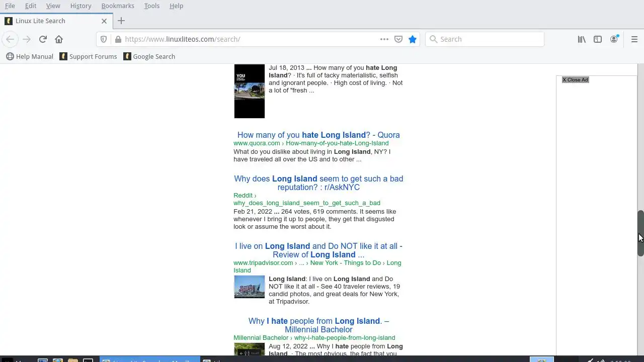
Task: Open the r/AskNYC Reddit result
Action: [x=318, y=183]
